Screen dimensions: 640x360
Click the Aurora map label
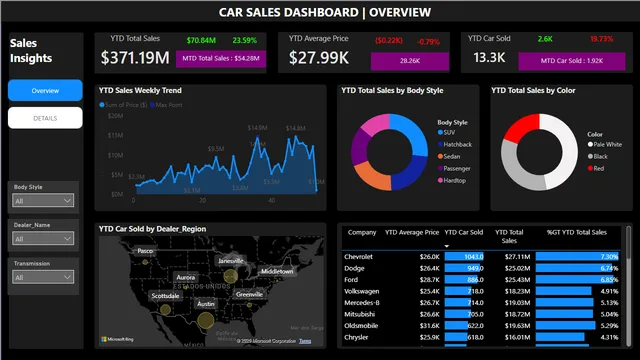coord(186,277)
